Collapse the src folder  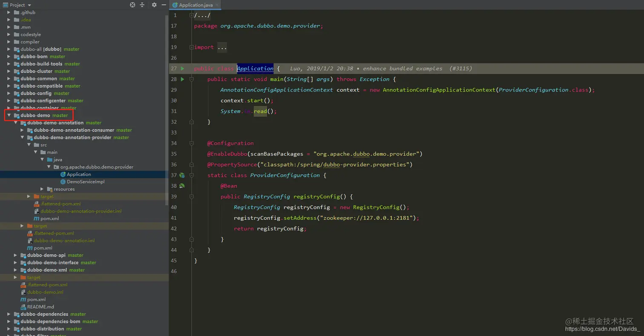point(29,145)
